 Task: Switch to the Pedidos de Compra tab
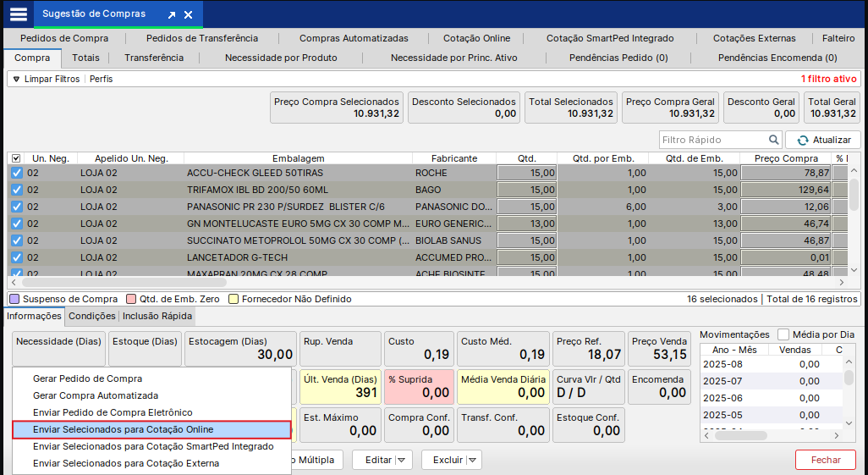pyautogui.click(x=64, y=38)
